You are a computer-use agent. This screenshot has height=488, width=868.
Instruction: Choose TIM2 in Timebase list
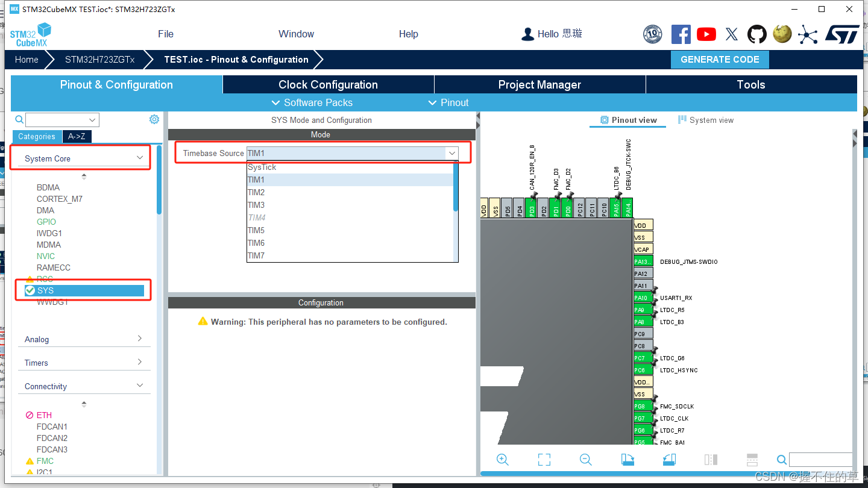350,192
